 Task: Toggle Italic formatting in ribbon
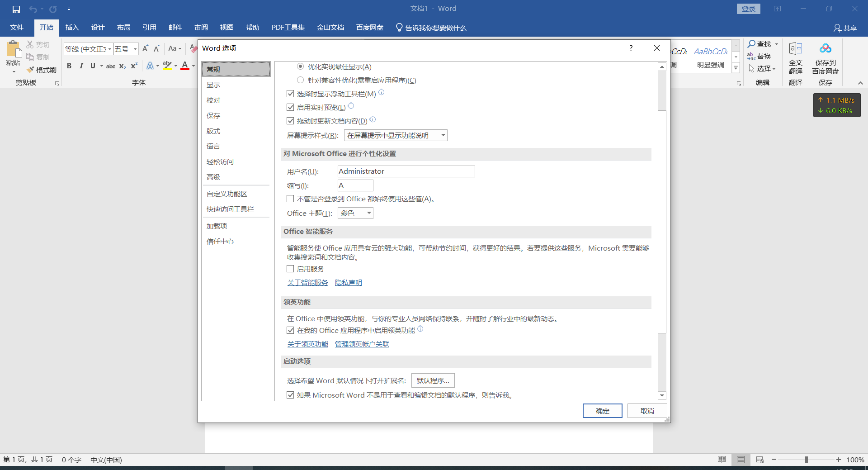[81, 66]
